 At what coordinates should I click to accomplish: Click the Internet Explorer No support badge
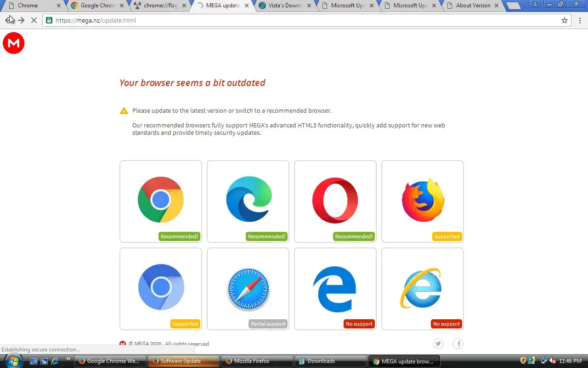tap(447, 324)
